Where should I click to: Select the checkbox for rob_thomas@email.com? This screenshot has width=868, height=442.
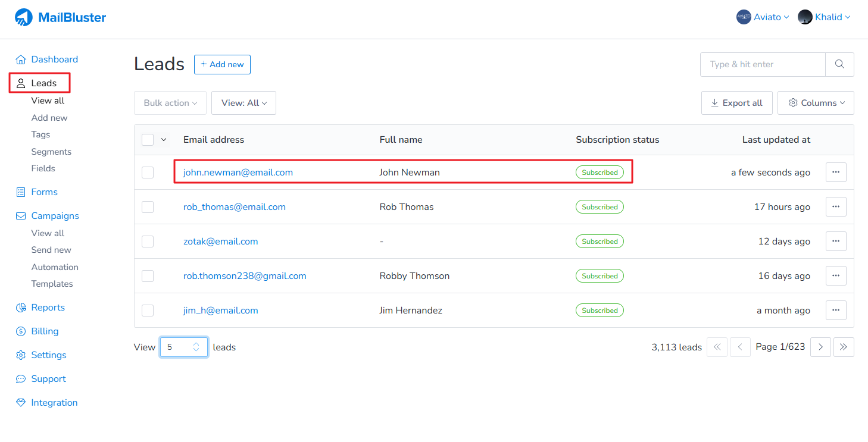[148, 207]
